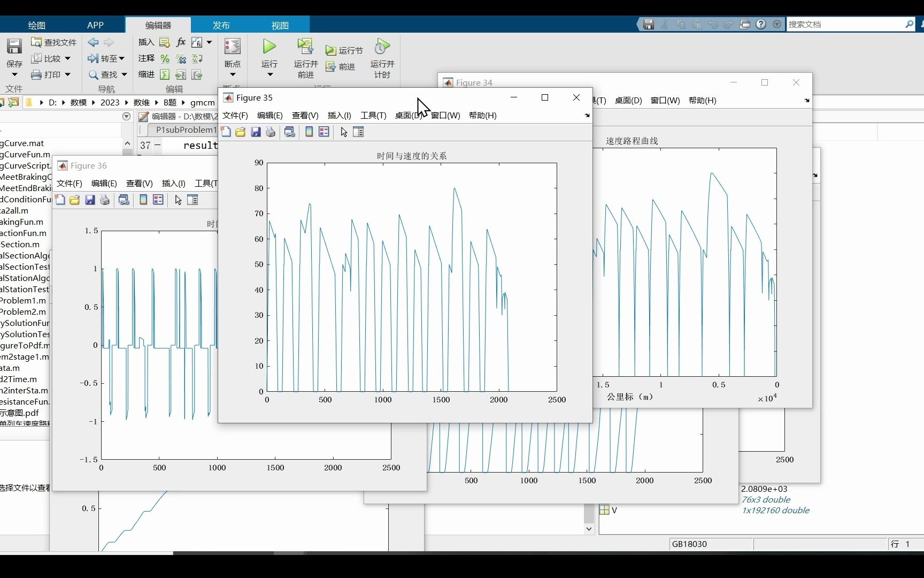
Task: Click the green Run (运行) button
Action: click(269, 46)
